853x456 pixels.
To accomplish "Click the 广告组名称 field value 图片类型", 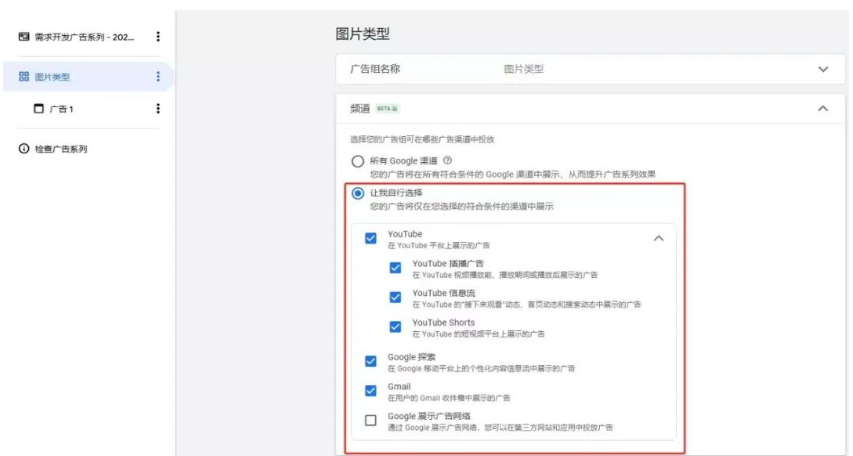I will (523, 69).
